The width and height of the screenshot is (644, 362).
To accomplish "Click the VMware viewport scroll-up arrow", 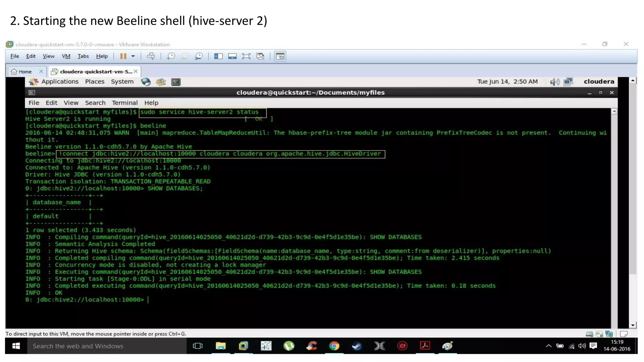I will click(633, 80).
